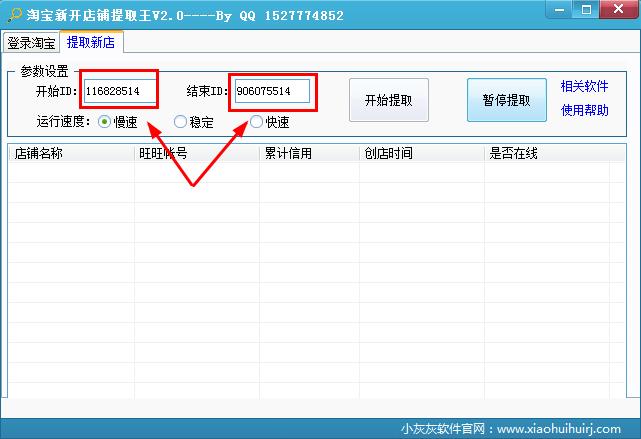641x439 pixels.
Task: Select the 提取新店 tab
Action: (x=90, y=43)
